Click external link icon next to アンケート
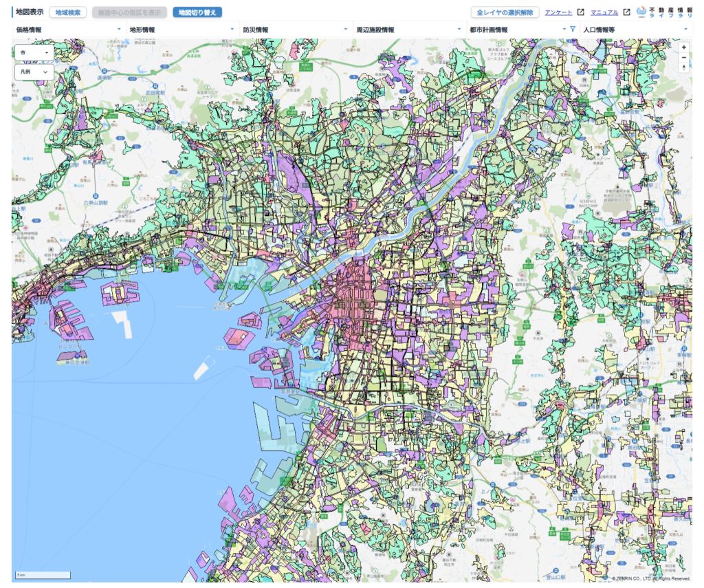The height and width of the screenshot is (588, 704). click(580, 12)
